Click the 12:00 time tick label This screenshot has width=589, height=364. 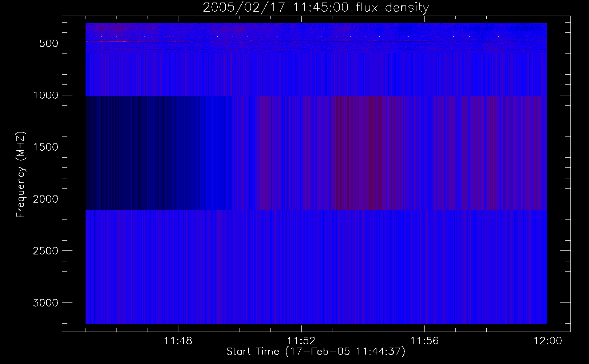tap(548, 341)
